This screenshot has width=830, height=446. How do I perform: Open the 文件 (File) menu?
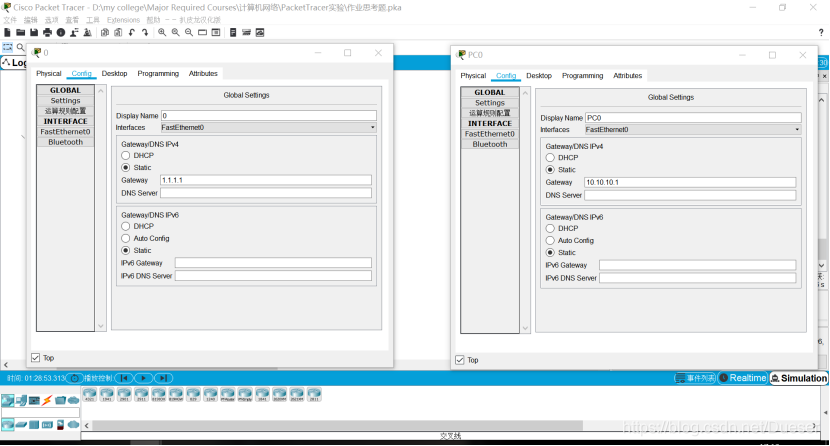10,20
